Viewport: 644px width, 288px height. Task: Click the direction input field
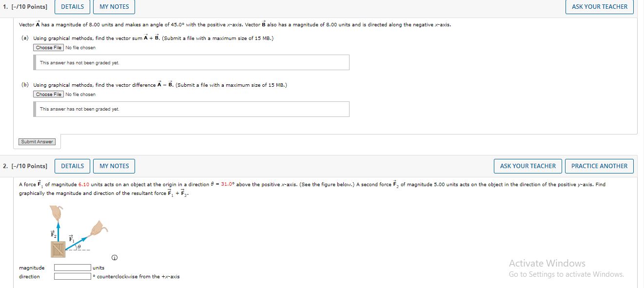[x=71, y=276]
